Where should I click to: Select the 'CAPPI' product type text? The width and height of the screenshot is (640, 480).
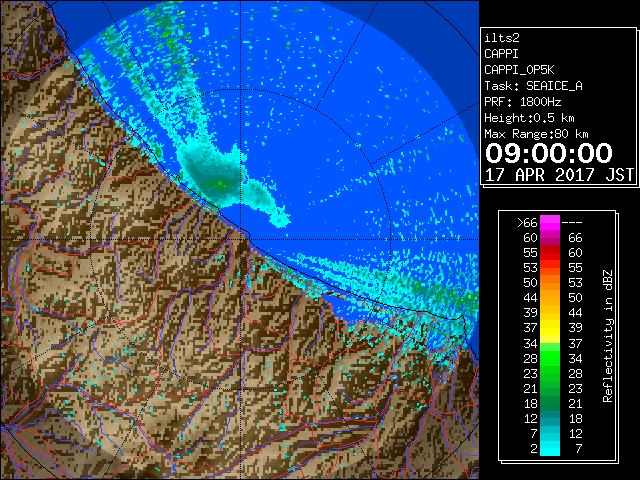click(x=501, y=54)
